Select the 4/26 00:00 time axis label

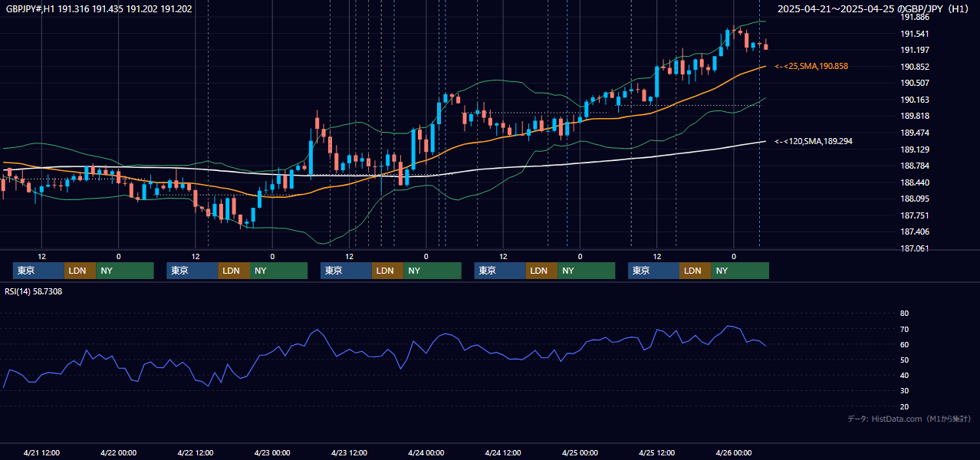coord(734,452)
